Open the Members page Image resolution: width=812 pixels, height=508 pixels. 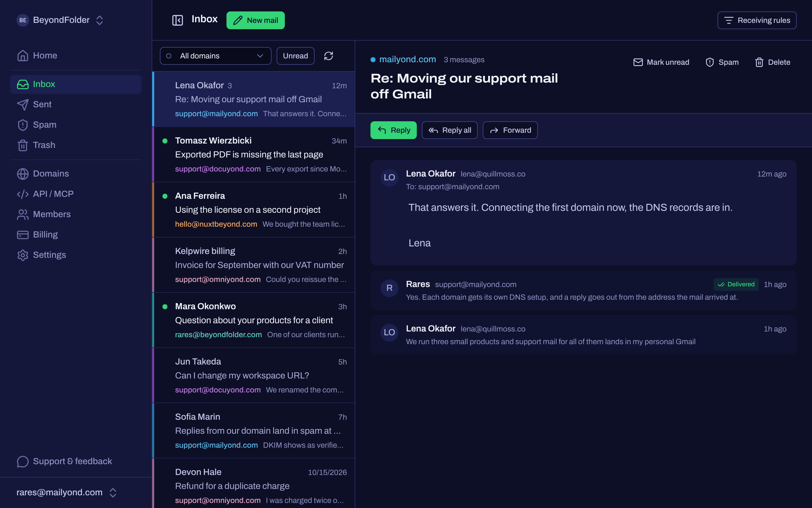tap(76, 214)
